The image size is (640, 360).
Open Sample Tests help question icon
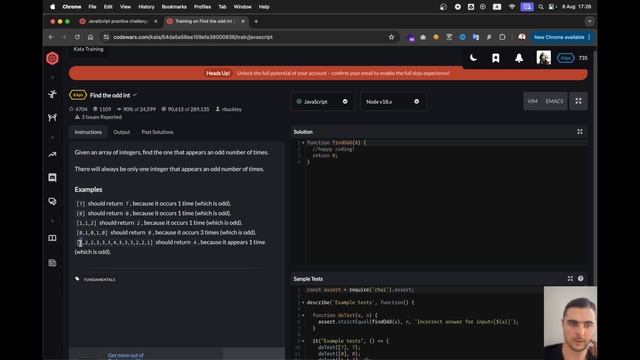[x=580, y=278]
